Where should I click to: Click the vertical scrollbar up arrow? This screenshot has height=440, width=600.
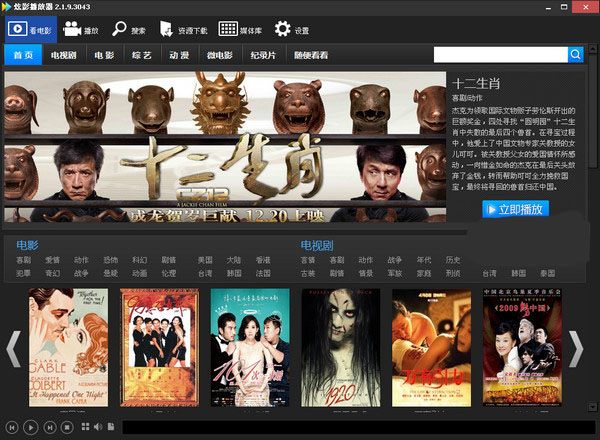593,49
